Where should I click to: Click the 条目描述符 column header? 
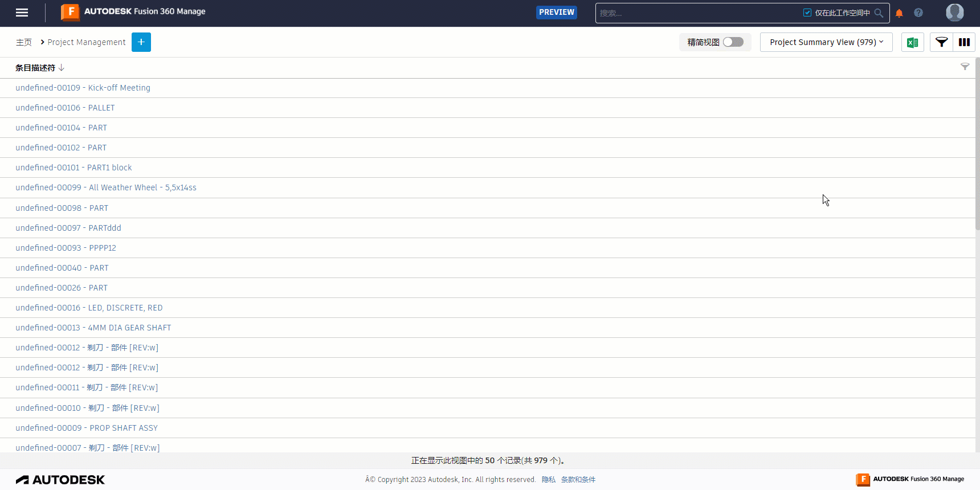(x=35, y=67)
